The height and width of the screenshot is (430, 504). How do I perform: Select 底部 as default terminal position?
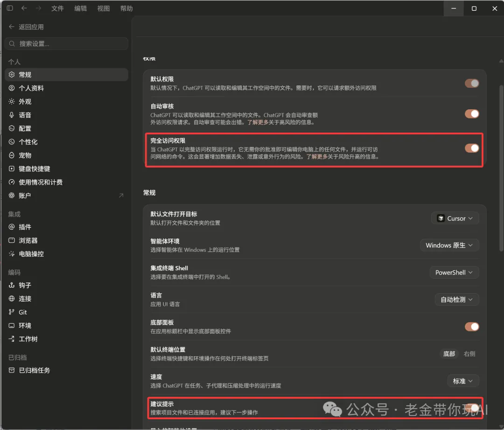449,354
